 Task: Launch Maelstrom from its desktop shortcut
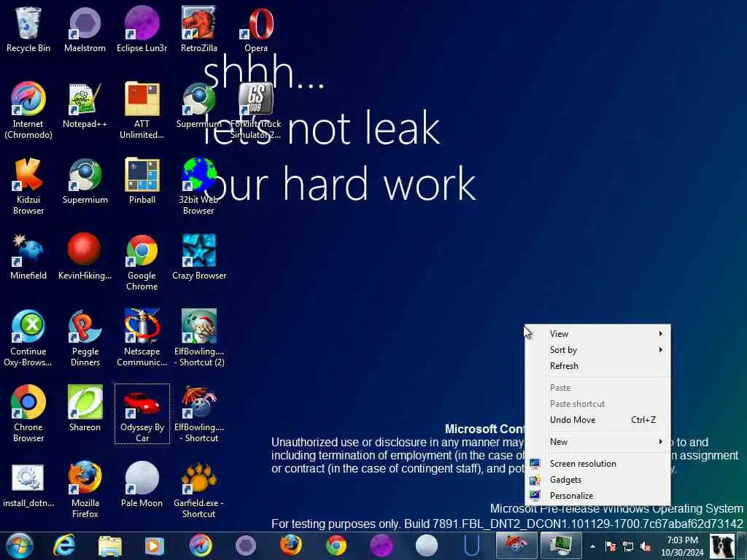(x=85, y=29)
